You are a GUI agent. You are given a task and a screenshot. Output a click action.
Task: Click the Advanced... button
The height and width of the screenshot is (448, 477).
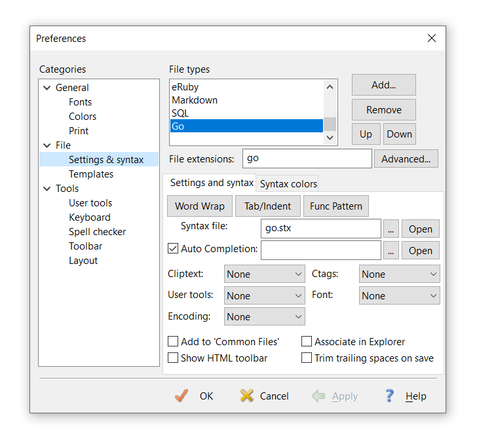pos(406,159)
